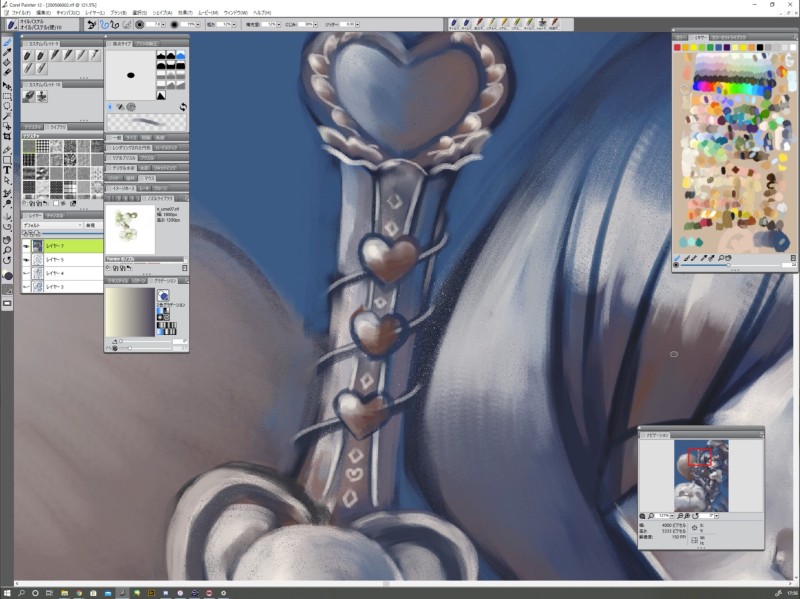Viewport: 800px width, 599px height.
Task: Pick the red swatch in the Mixer
Action: coord(677,47)
